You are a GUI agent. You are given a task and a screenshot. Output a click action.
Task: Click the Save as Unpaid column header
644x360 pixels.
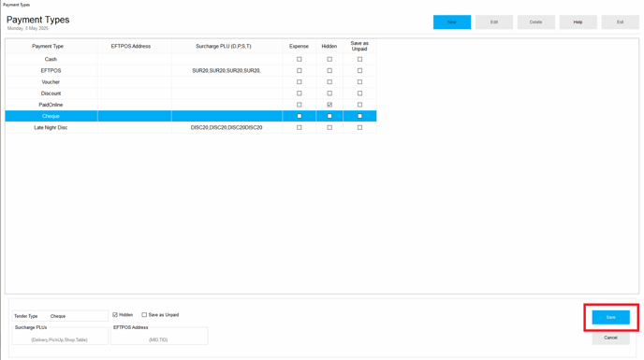click(x=359, y=47)
